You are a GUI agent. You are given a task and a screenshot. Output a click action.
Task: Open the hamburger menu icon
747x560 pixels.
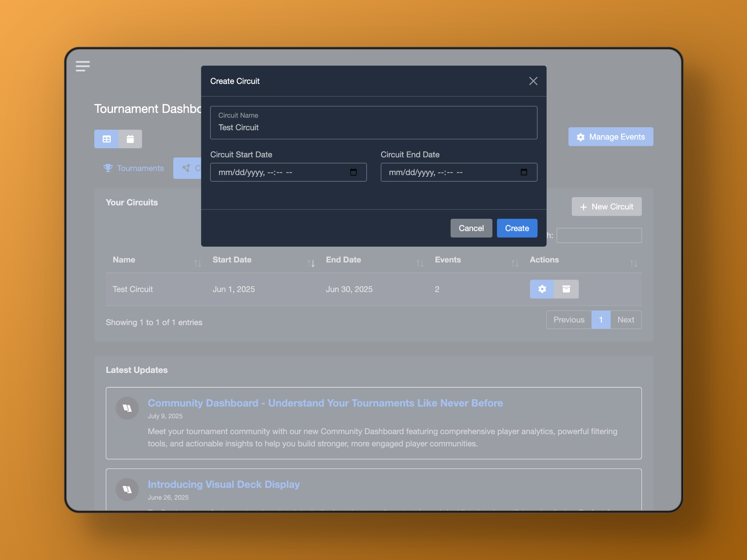click(x=83, y=66)
